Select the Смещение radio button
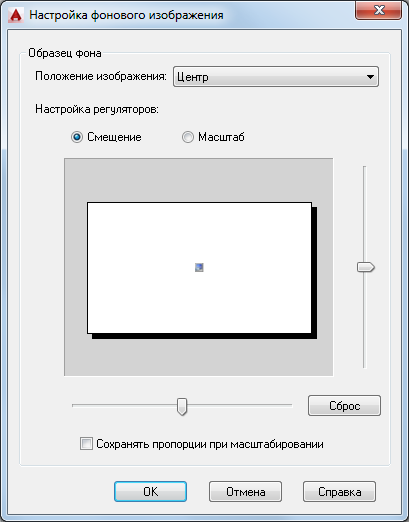The image size is (409, 522). (x=77, y=137)
